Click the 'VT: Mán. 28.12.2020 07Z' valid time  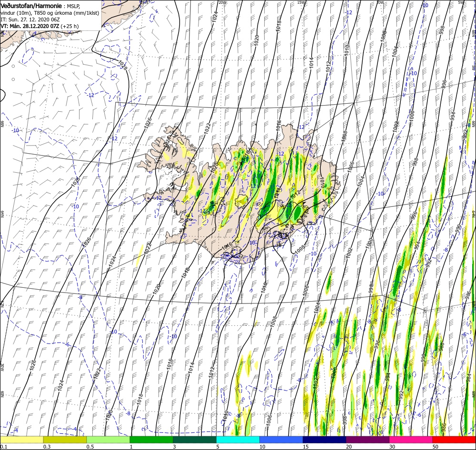pyautogui.click(x=30, y=26)
